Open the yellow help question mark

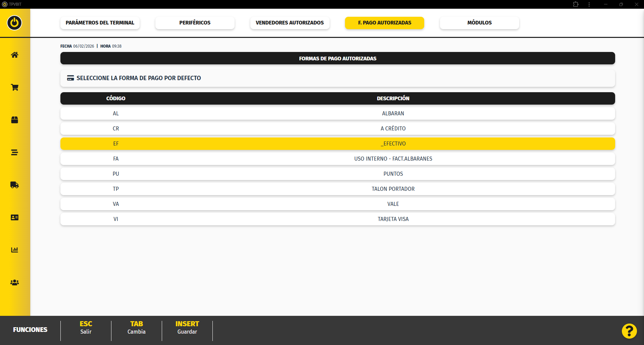click(x=629, y=331)
